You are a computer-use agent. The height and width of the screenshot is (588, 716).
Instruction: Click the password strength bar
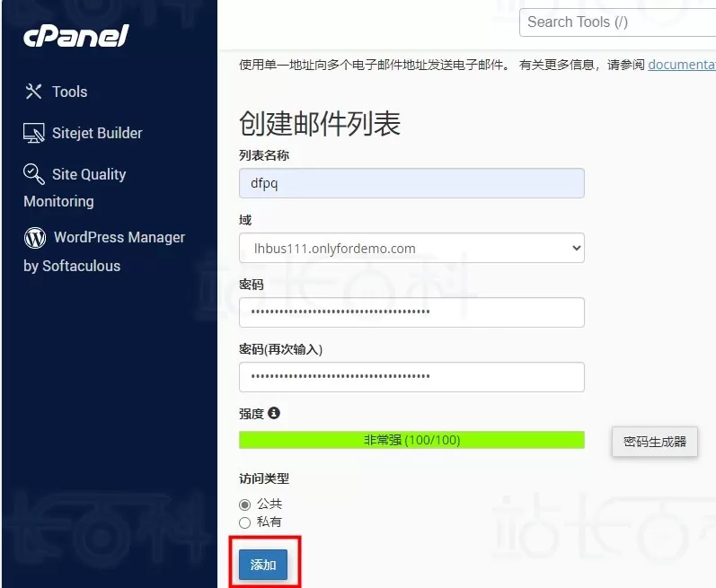pos(411,440)
